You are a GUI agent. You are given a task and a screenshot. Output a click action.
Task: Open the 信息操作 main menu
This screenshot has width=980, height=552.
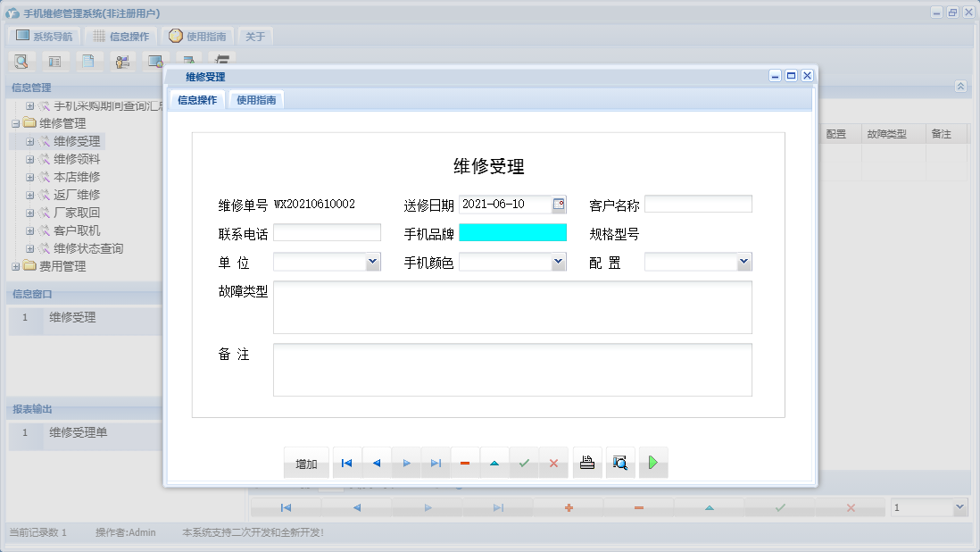[121, 37]
